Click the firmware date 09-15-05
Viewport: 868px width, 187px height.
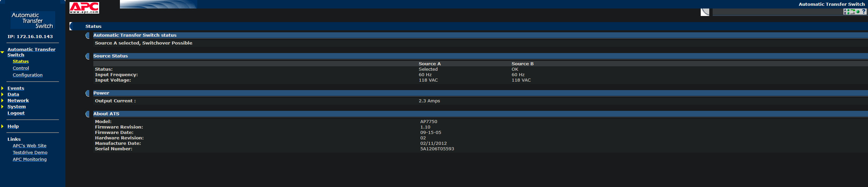point(431,133)
